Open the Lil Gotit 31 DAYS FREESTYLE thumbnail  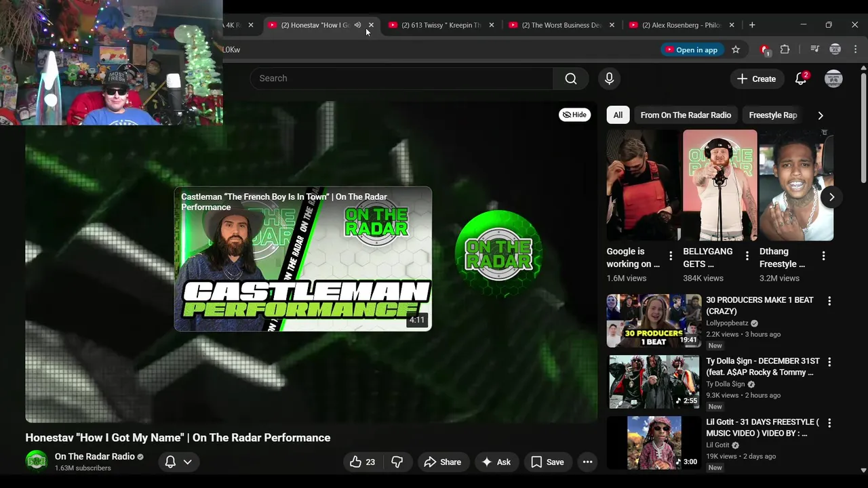[x=654, y=443]
